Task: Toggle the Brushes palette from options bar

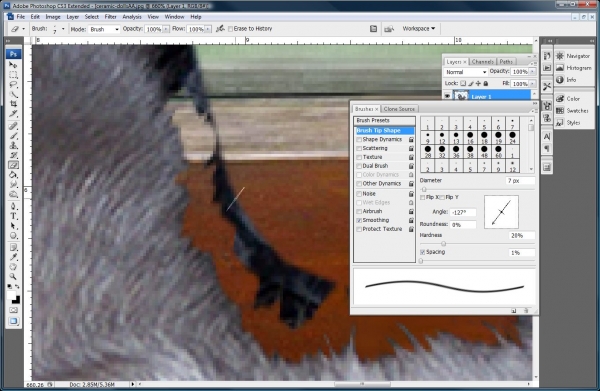Action: 373,29
